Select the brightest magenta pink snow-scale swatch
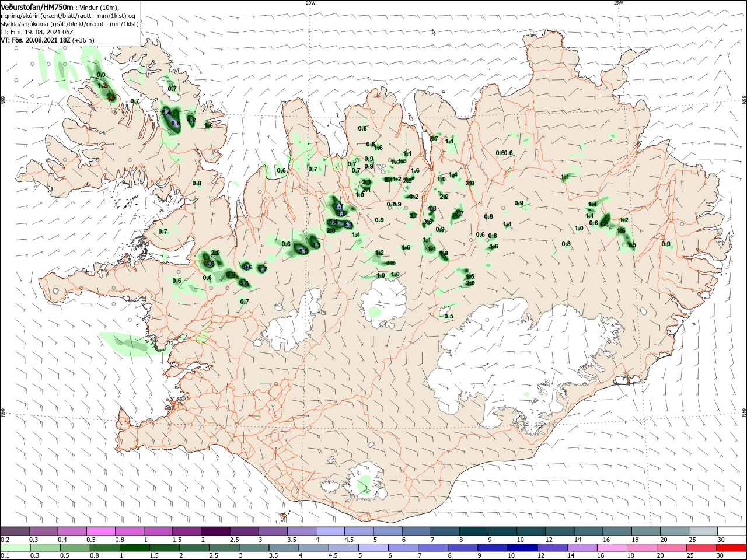 point(100,531)
